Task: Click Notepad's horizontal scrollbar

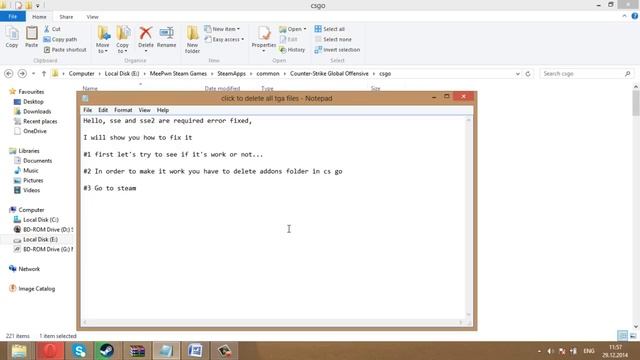Action: pyautogui.click(x=272, y=322)
